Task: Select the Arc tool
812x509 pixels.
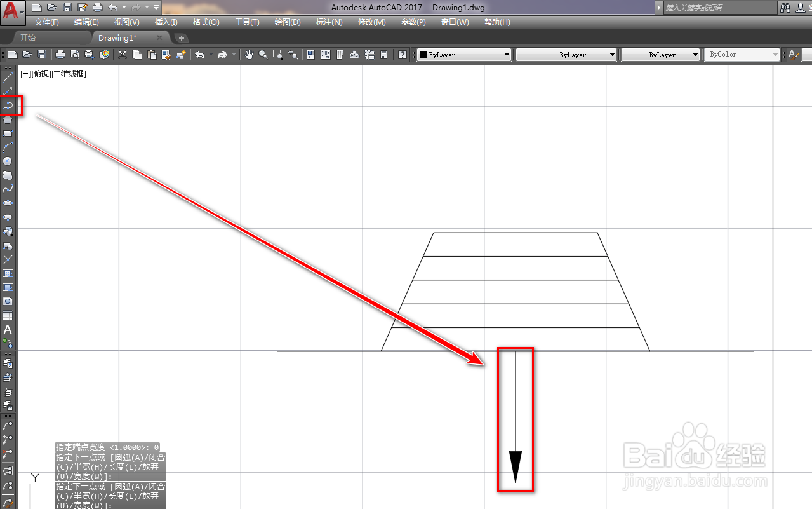Action: tap(8, 147)
